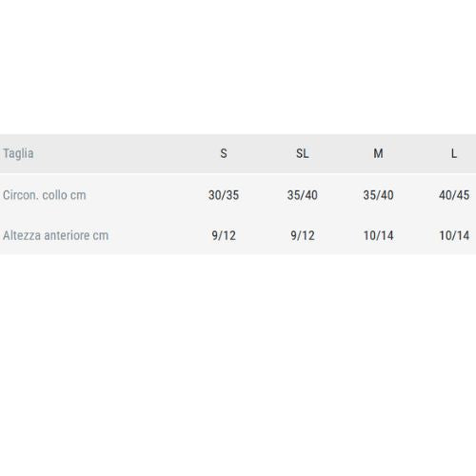Select 10/14 height value under M column
This screenshot has width=476, height=476.
click(x=378, y=235)
